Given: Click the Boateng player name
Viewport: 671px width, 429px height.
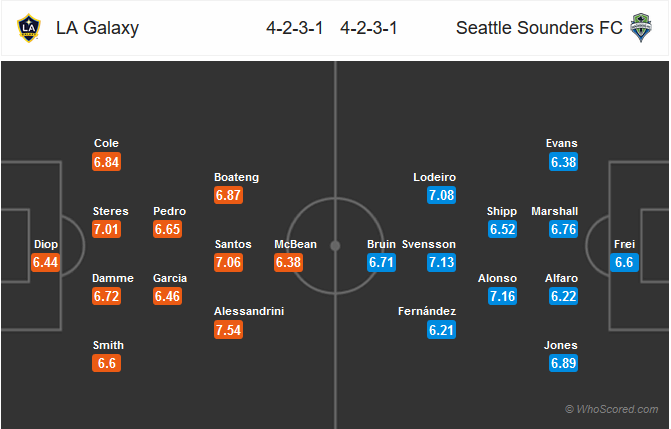Looking at the screenshot, I should coord(236,177).
